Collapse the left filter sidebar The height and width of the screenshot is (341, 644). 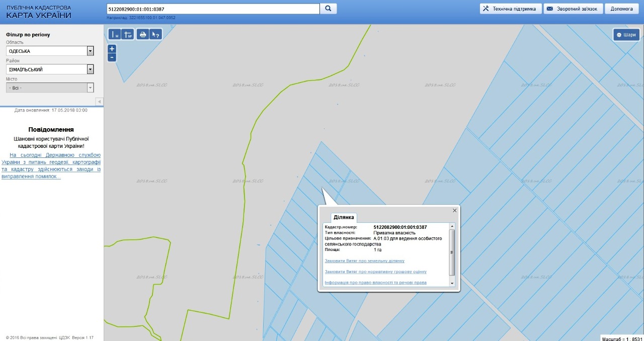(100, 102)
